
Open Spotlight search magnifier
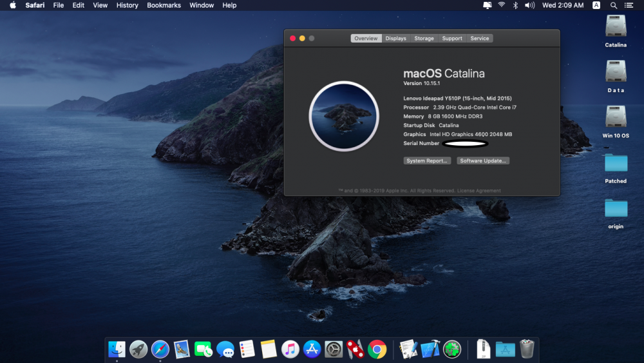(x=613, y=5)
